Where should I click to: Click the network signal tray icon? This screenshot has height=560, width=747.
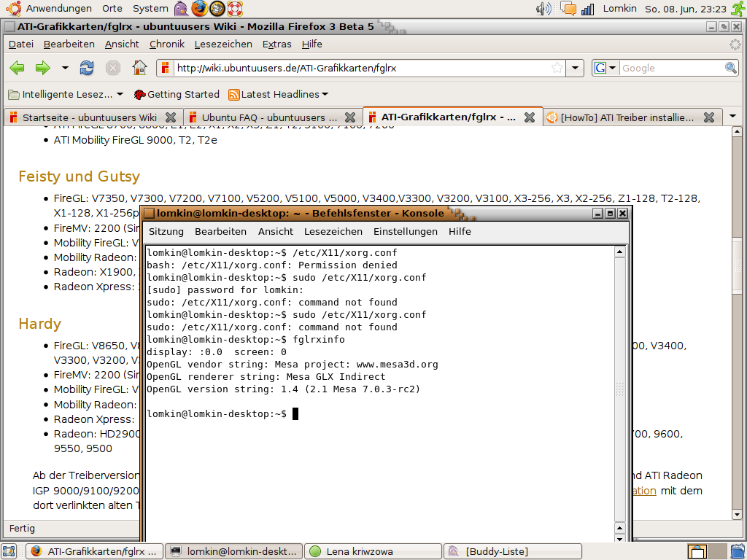click(588, 9)
